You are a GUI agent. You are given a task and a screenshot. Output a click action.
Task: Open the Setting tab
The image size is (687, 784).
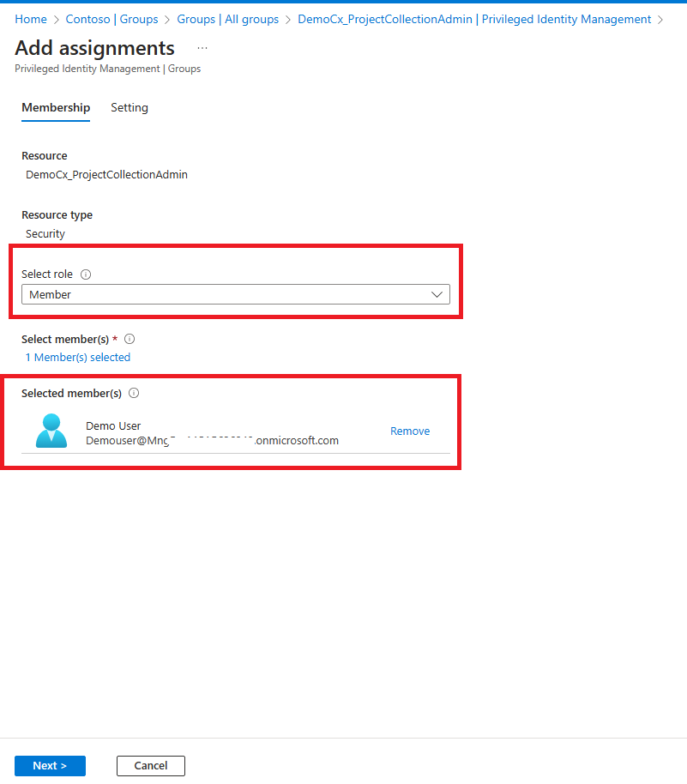coord(130,107)
